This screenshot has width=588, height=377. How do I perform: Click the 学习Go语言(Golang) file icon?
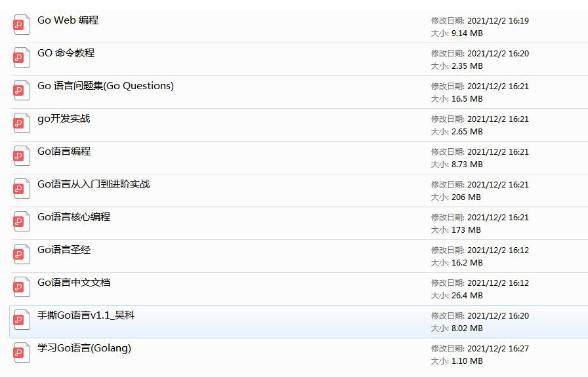22,353
